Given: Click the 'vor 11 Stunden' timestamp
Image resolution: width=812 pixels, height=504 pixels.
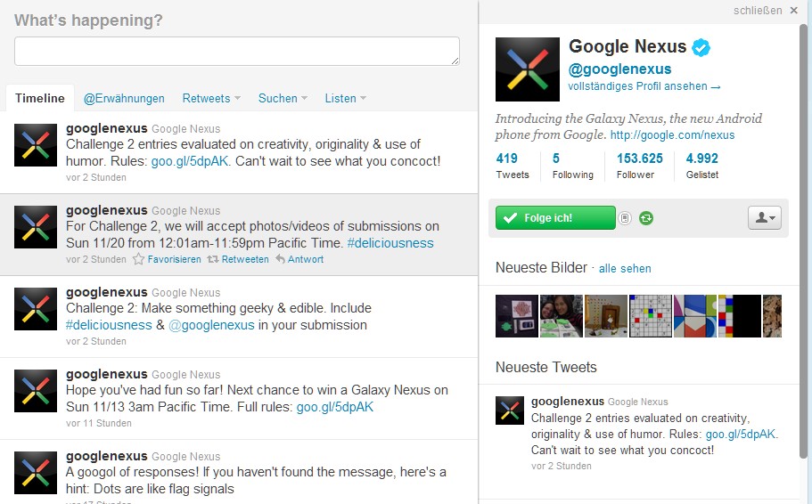Looking at the screenshot, I should pyautogui.click(x=98, y=423).
